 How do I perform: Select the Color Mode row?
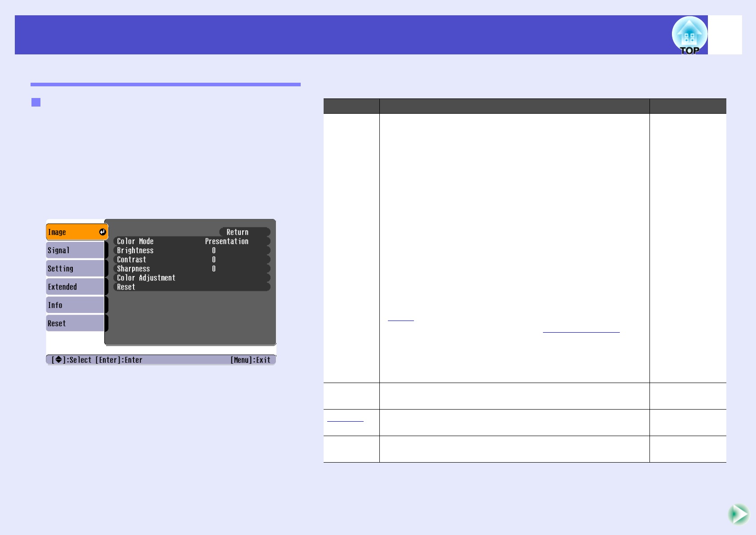tap(192, 241)
